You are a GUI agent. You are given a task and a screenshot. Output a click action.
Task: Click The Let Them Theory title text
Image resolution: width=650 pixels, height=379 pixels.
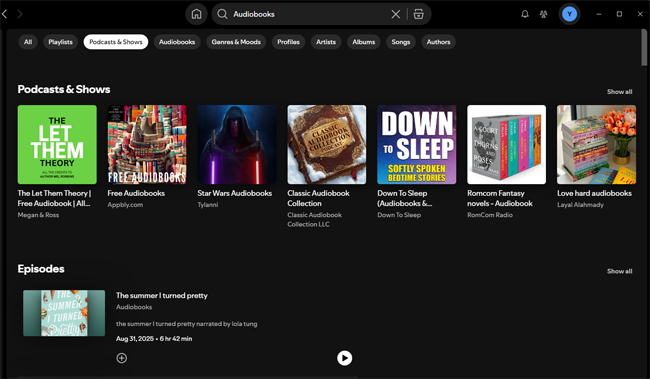click(54, 198)
